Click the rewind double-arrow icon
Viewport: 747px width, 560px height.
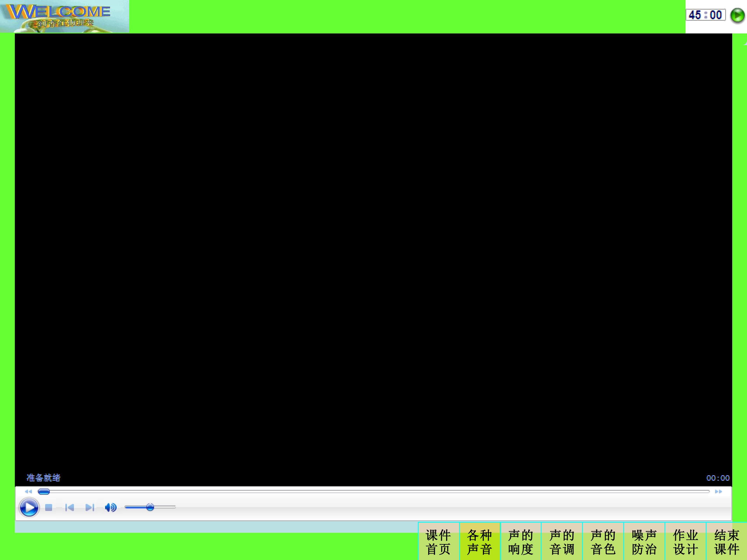28,492
